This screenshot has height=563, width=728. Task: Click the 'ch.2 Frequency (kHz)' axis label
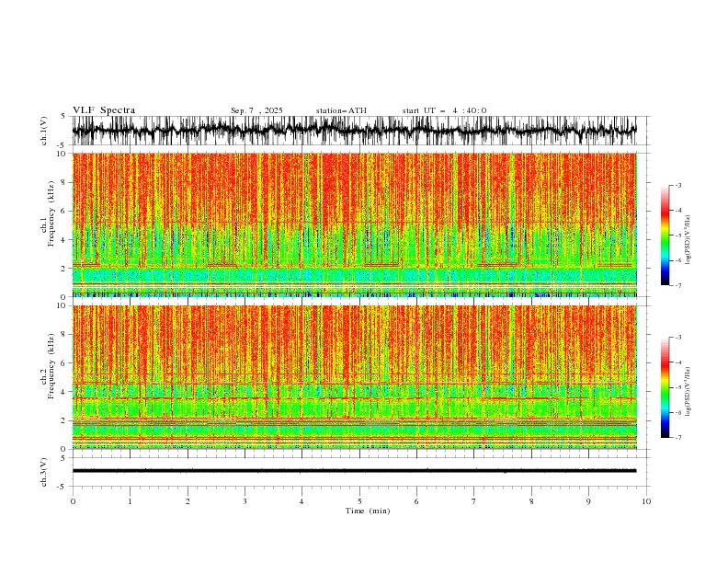(48, 366)
